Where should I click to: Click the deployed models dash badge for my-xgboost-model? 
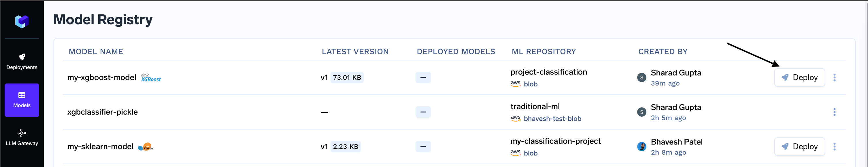coord(423,77)
